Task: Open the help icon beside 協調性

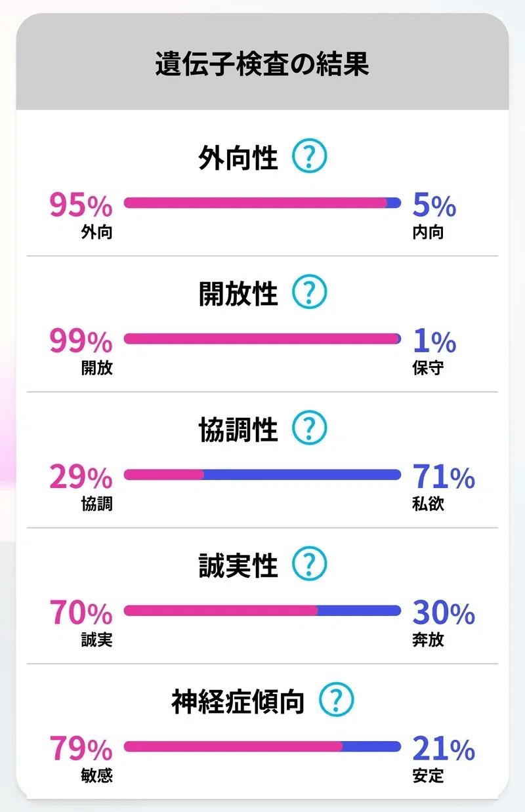Action: [x=309, y=428]
